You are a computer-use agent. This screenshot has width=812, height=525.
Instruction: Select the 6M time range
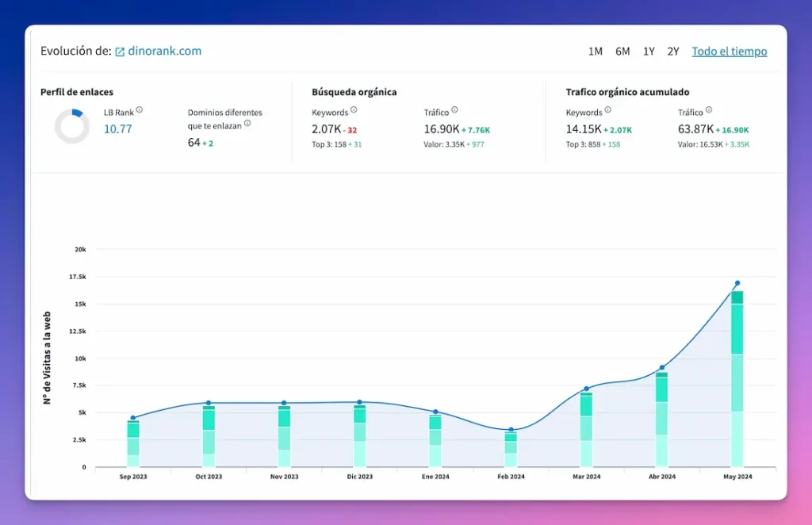[622, 52]
